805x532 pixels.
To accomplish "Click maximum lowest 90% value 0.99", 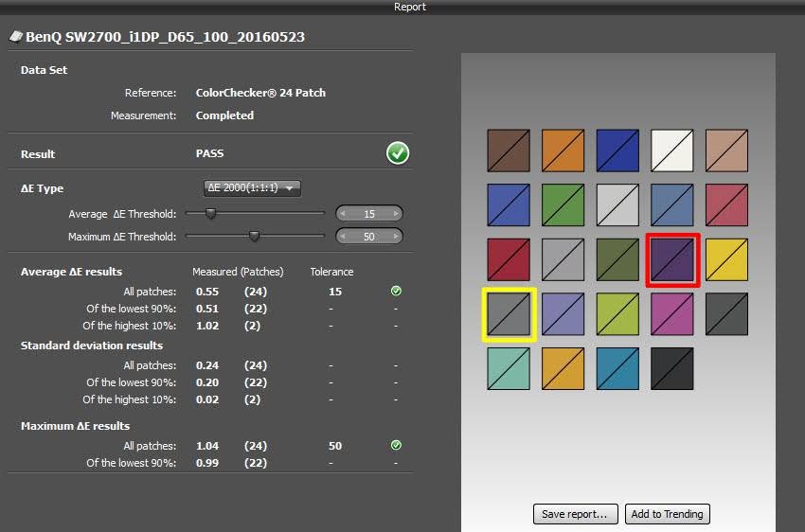I will [207, 463].
